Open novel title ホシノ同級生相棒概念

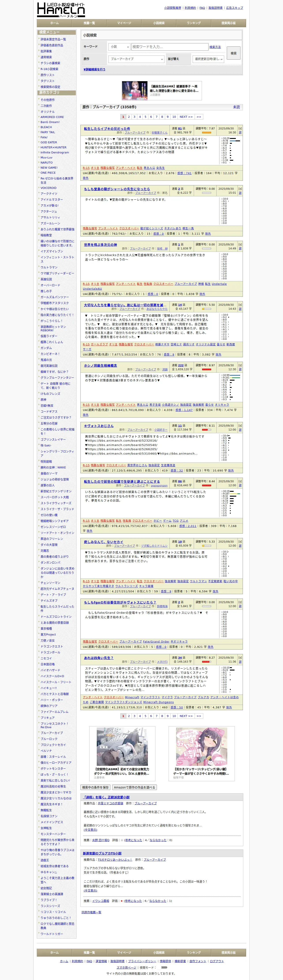pyautogui.click(x=101, y=366)
